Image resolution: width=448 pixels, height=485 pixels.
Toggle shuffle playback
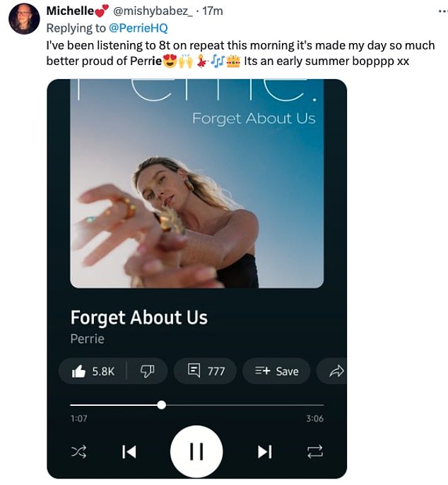tap(78, 452)
